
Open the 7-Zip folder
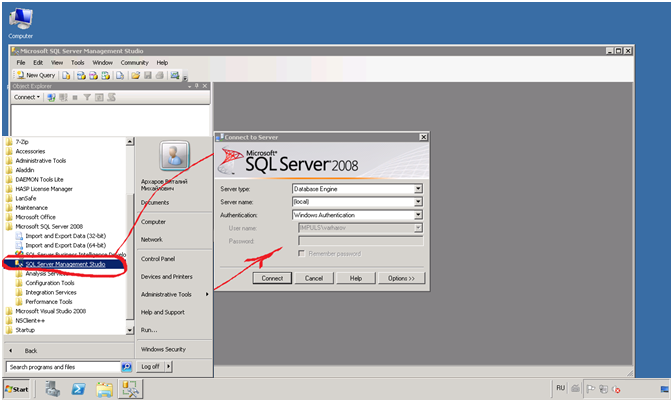click(22, 142)
